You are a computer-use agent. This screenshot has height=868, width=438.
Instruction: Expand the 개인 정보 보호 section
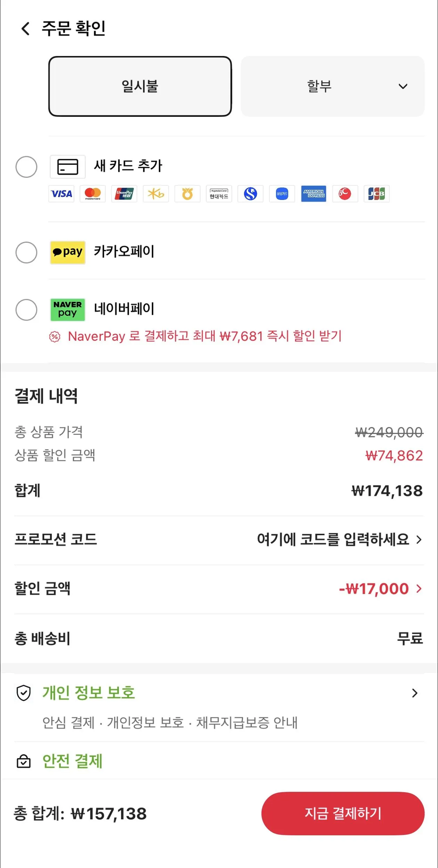[414, 693]
